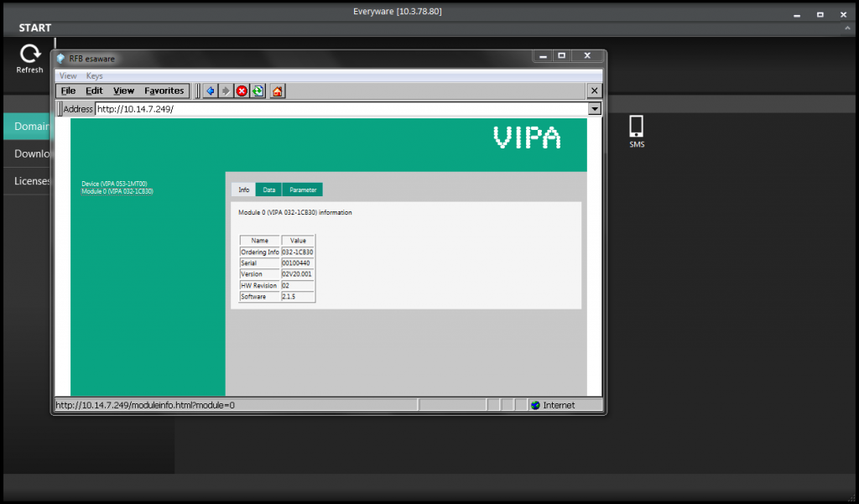Switch to the Parameter tab
Image resolution: width=859 pixels, height=504 pixels.
click(303, 190)
